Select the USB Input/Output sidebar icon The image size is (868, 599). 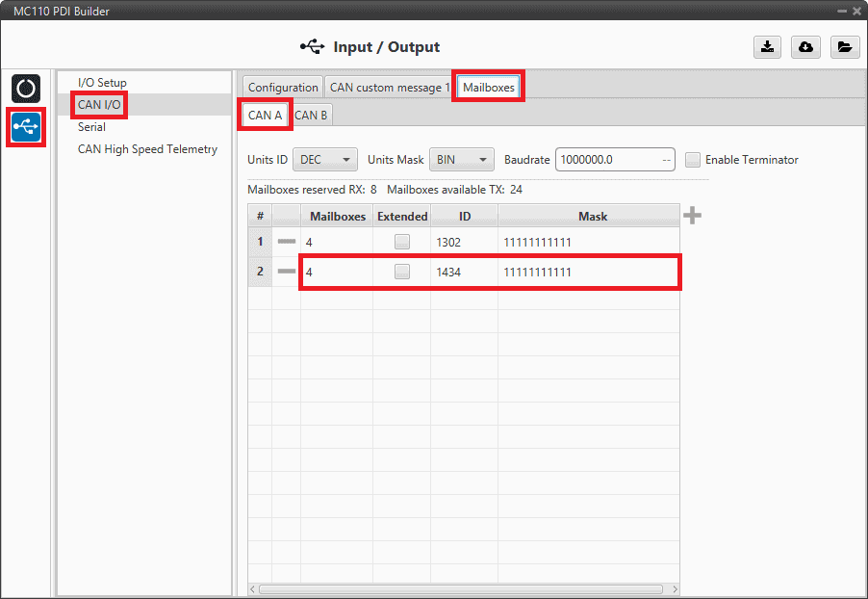point(26,127)
